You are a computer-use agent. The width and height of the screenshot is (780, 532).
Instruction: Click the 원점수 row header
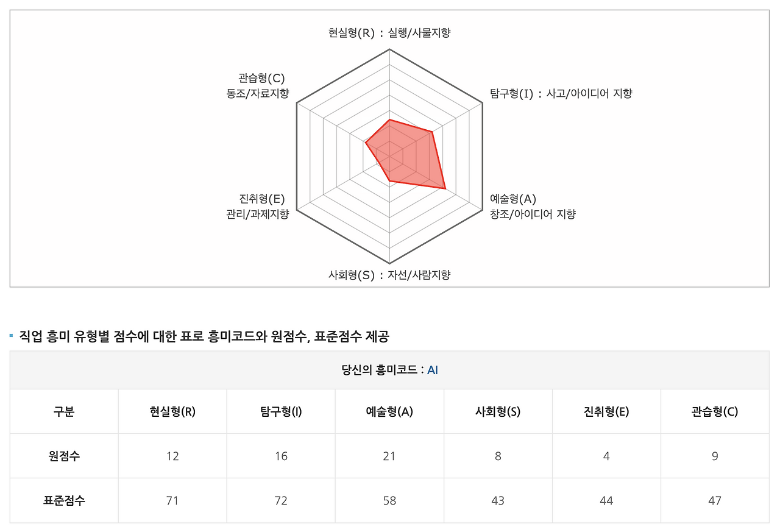pyautogui.click(x=64, y=456)
